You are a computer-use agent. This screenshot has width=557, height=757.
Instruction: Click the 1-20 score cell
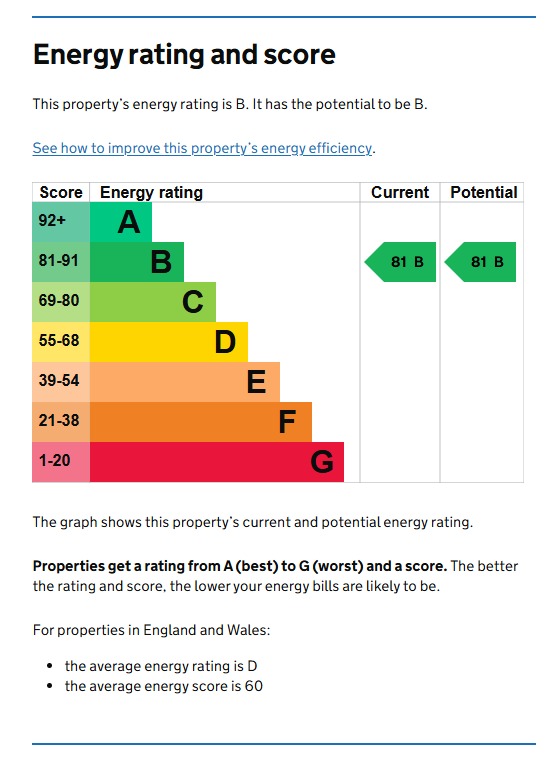(61, 462)
